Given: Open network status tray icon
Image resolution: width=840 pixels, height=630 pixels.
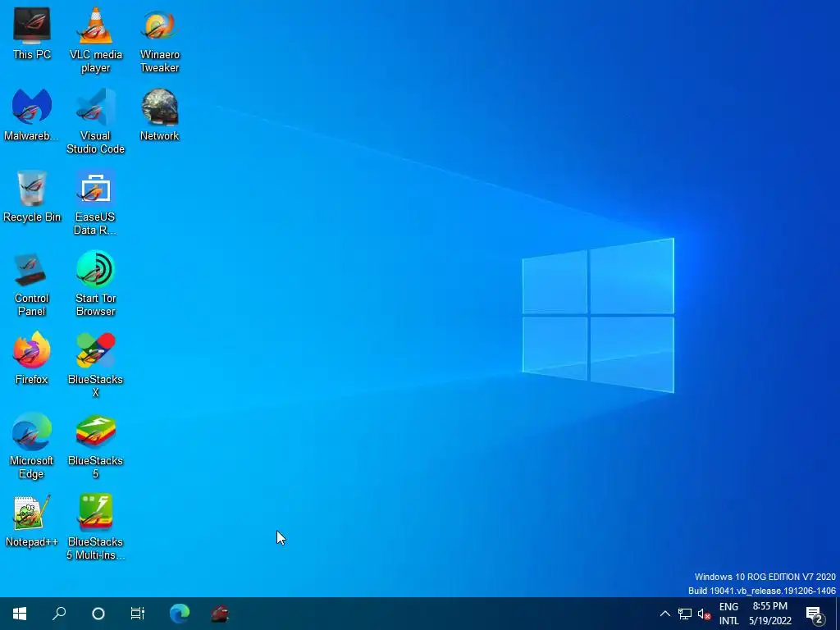Looking at the screenshot, I should (x=685, y=614).
